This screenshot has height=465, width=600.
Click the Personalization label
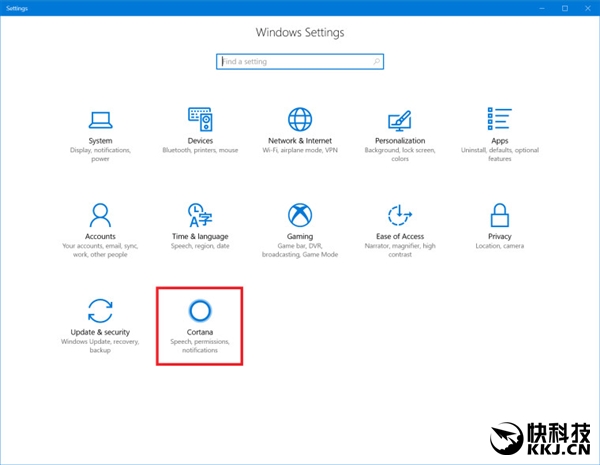tap(400, 141)
